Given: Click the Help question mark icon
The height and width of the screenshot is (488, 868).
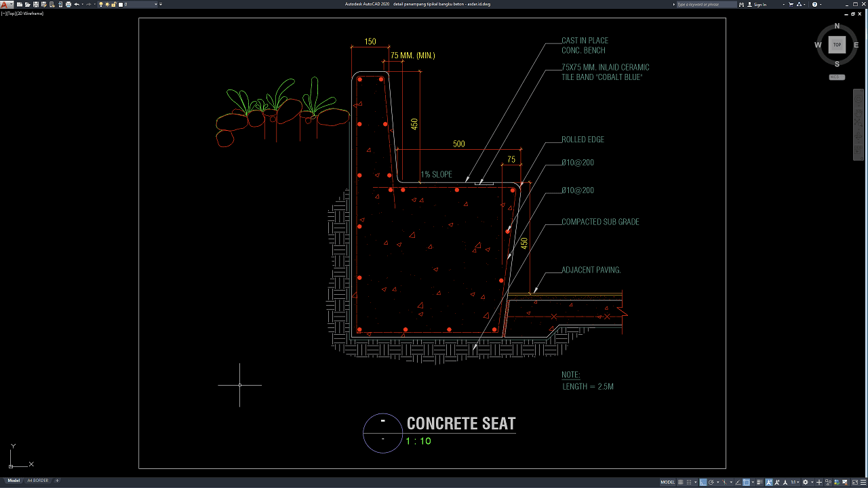Looking at the screenshot, I should (814, 4).
